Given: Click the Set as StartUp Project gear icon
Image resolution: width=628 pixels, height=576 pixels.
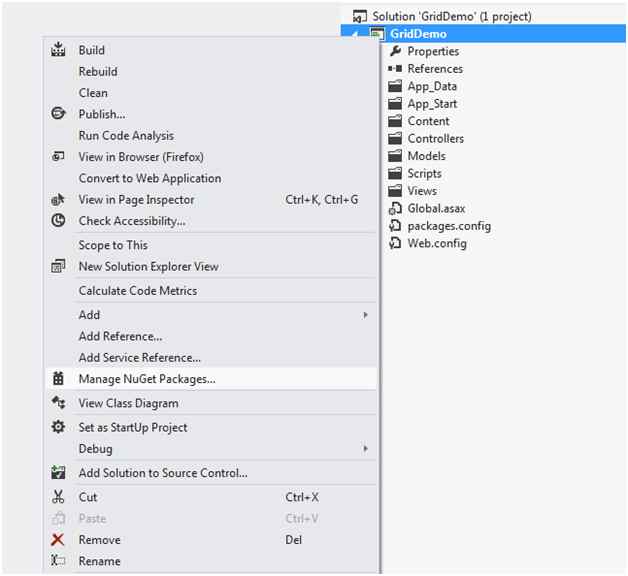Looking at the screenshot, I should pyautogui.click(x=58, y=427).
